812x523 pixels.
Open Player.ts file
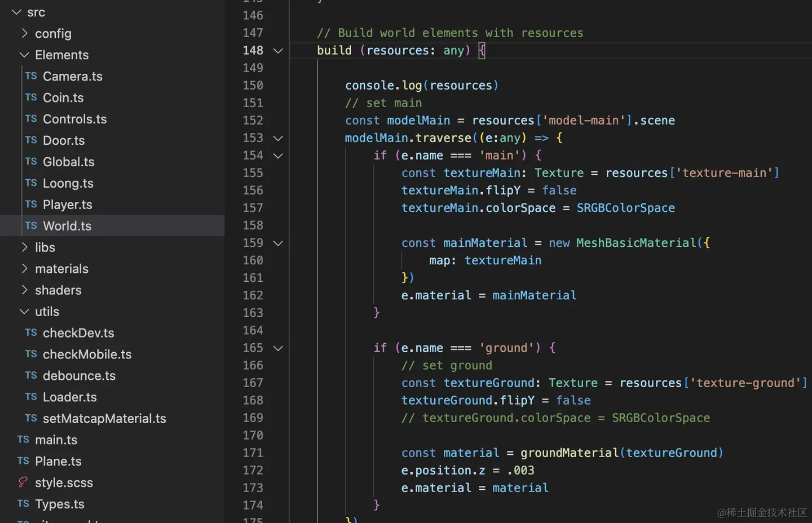(x=68, y=205)
